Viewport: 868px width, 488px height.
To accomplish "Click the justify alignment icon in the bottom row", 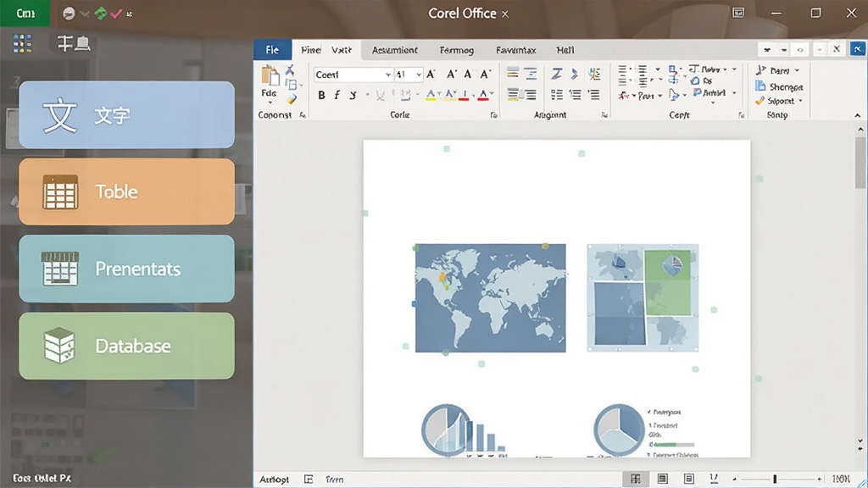I will pos(531,95).
